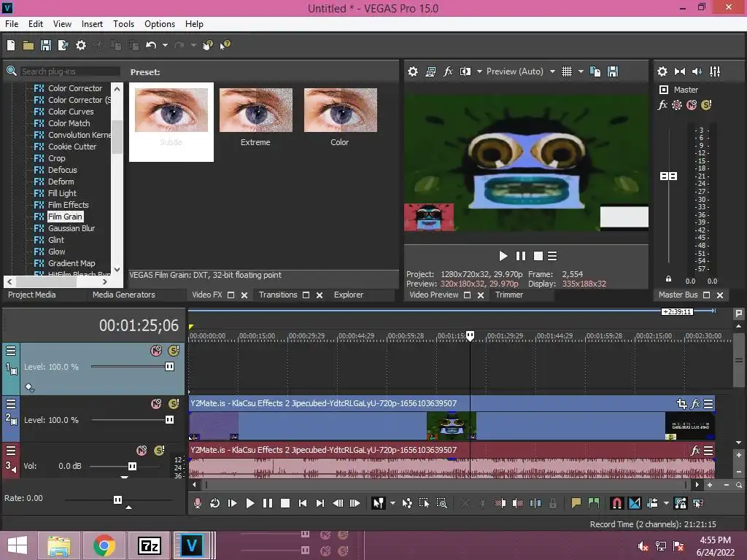Image resolution: width=747 pixels, height=560 pixels.
Task: Switch to the Project Media tab
Action: 32,295
